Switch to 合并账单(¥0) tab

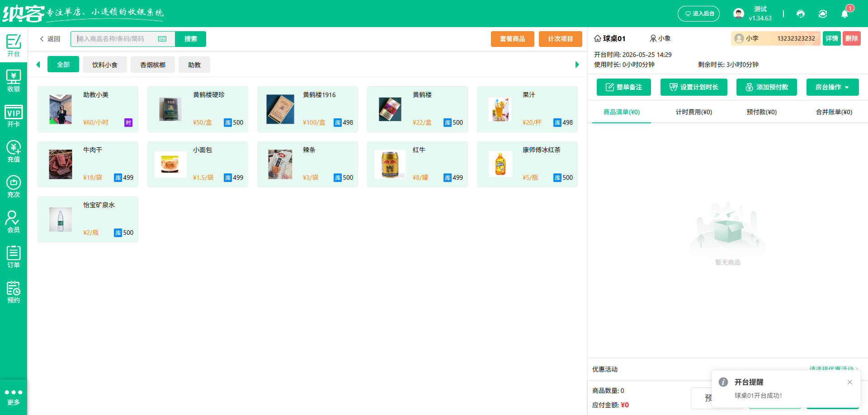(834, 112)
